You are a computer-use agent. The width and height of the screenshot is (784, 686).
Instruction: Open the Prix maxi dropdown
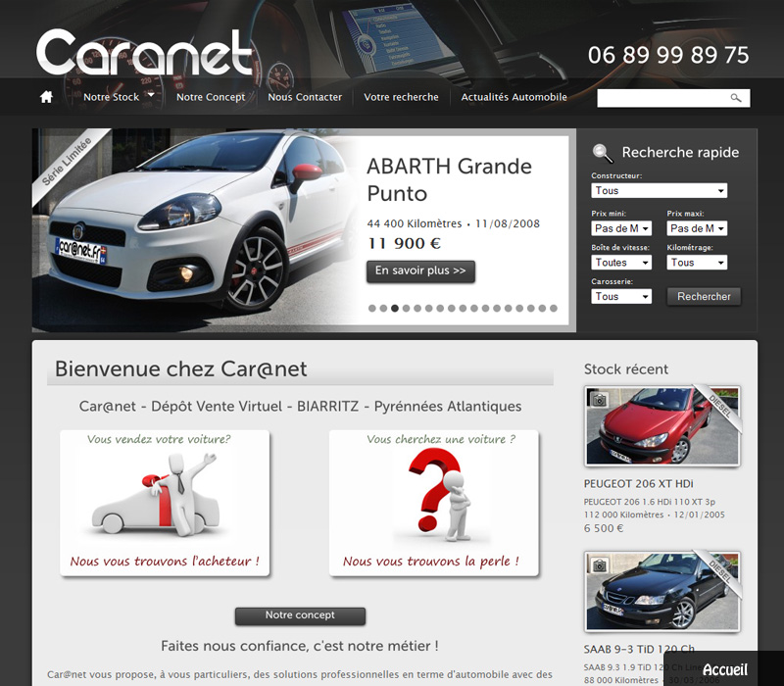pos(697,228)
